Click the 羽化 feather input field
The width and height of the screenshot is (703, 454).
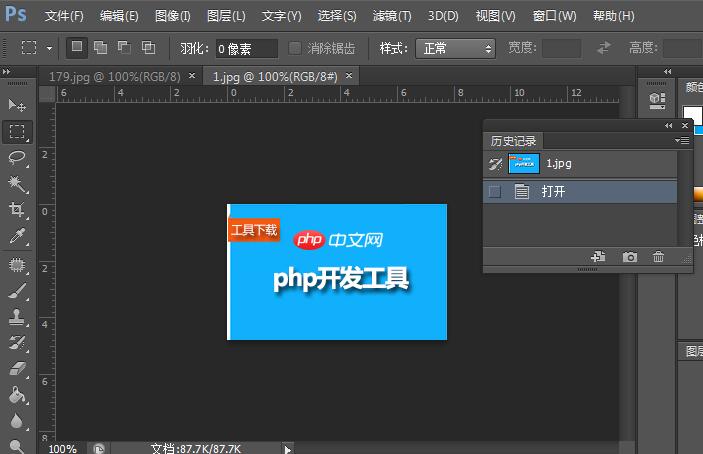(x=246, y=48)
